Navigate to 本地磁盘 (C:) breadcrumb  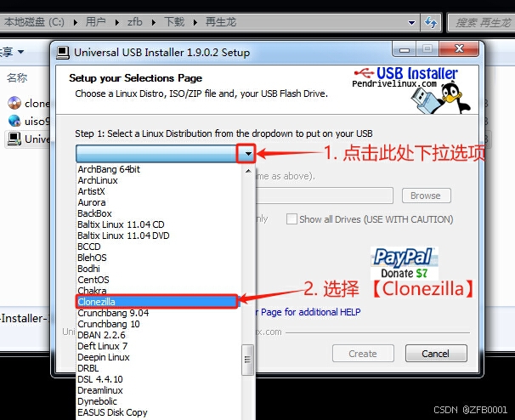click(x=33, y=22)
